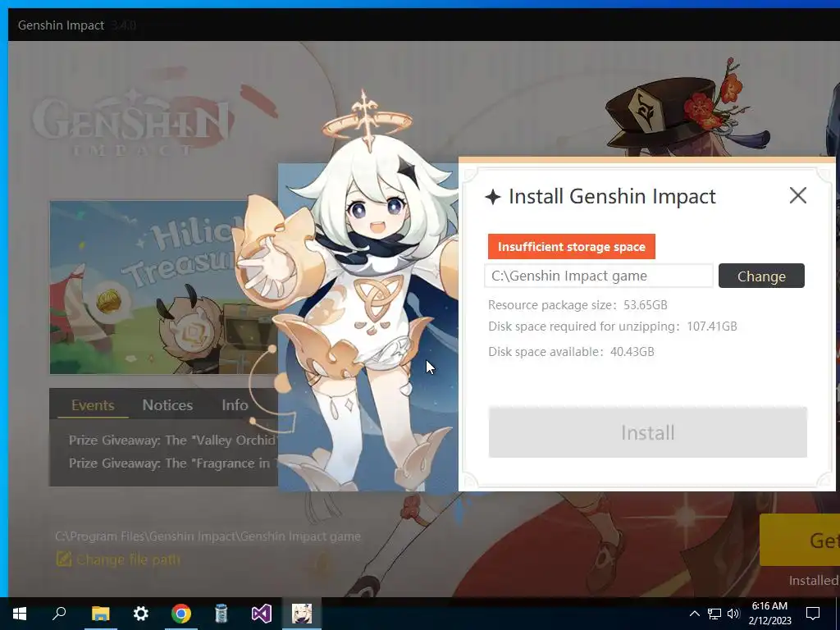Click the Change file path link
The width and height of the screenshot is (840, 630).
pyautogui.click(x=129, y=559)
